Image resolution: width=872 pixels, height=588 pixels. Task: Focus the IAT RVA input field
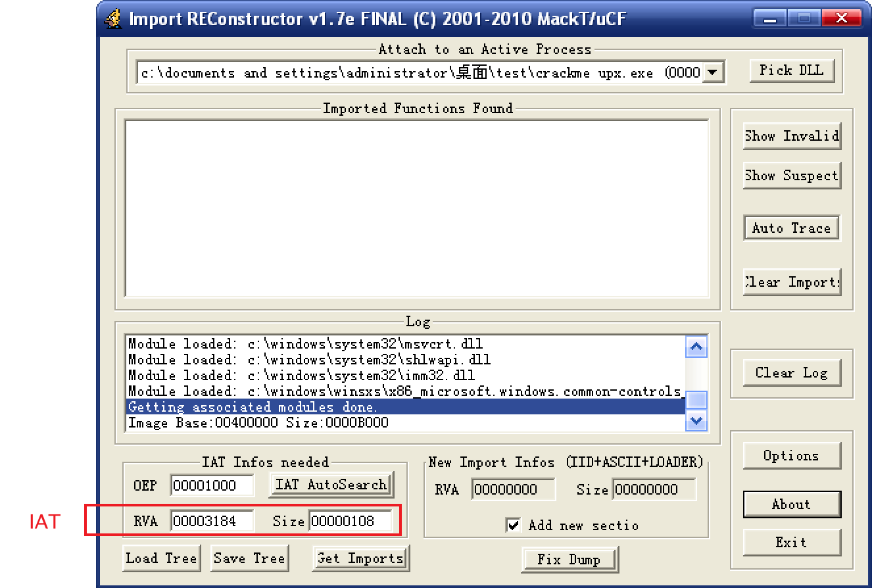tap(212, 522)
